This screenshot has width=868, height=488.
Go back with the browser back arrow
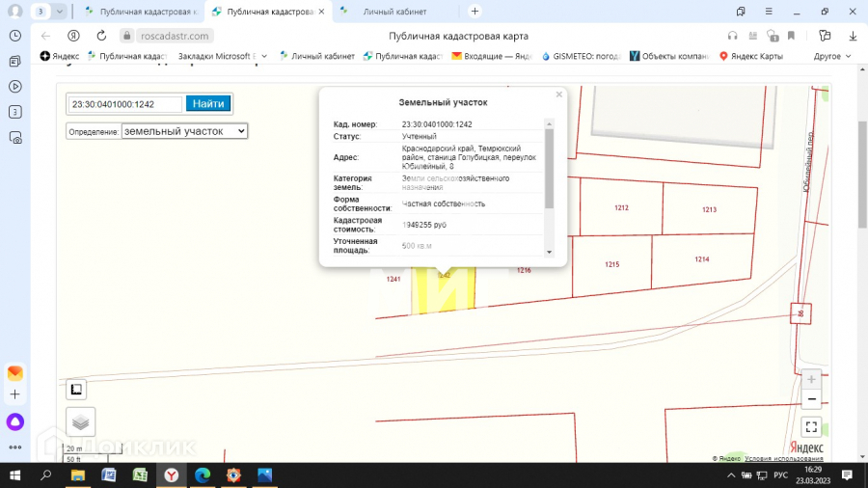click(45, 36)
